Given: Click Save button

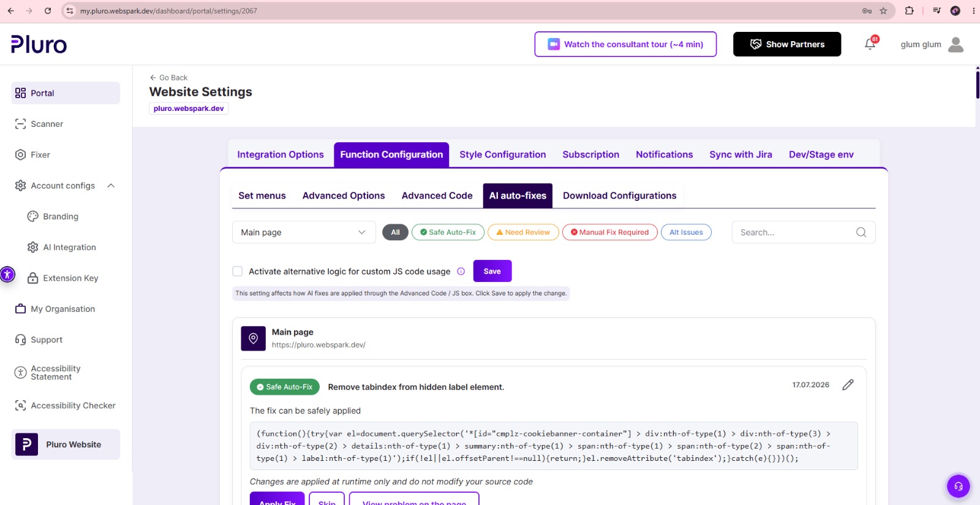Looking at the screenshot, I should tap(492, 271).
